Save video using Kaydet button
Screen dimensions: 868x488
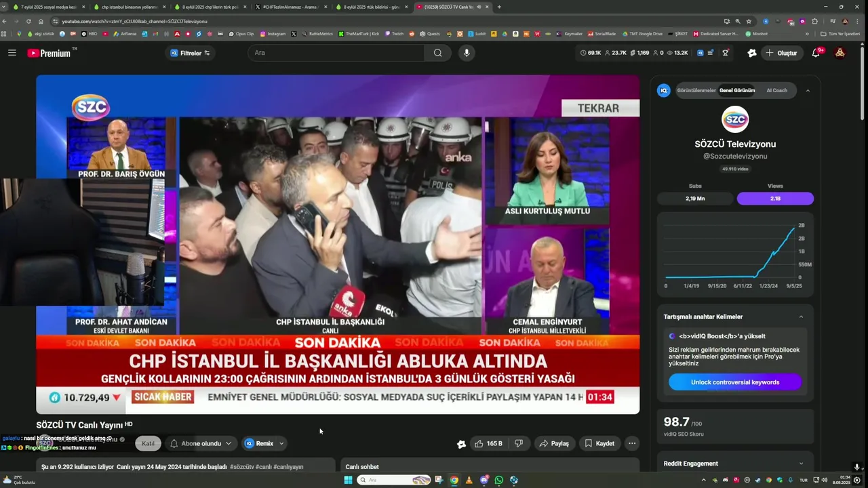[x=599, y=443]
